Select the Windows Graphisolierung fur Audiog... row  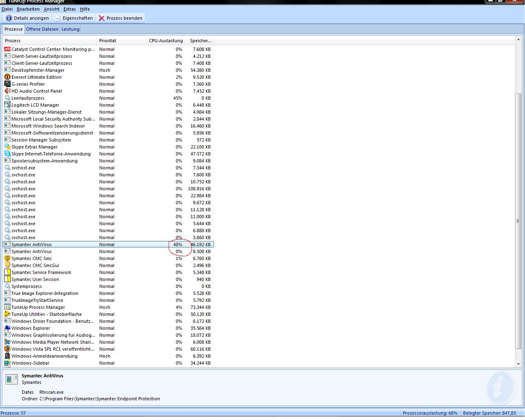[108, 335]
